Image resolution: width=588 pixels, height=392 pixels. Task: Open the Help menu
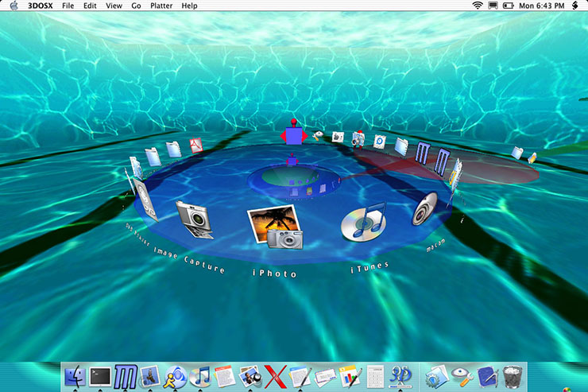point(189,6)
